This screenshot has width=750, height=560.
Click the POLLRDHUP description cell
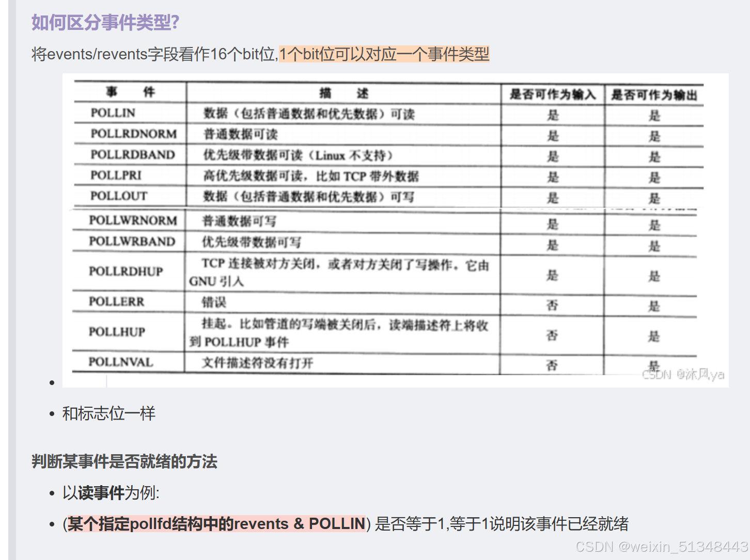coord(341,273)
